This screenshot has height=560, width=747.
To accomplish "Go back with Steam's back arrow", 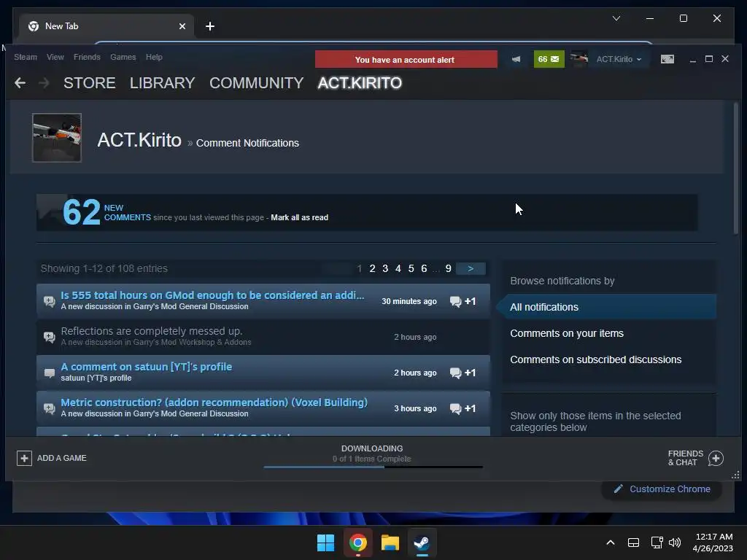I will click(x=20, y=83).
